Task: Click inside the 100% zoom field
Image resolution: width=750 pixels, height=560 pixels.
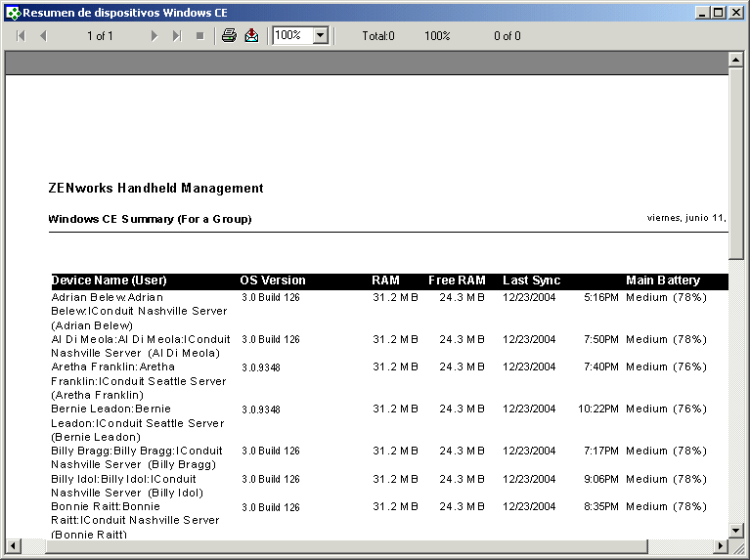Action: click(x=291, y=36)
